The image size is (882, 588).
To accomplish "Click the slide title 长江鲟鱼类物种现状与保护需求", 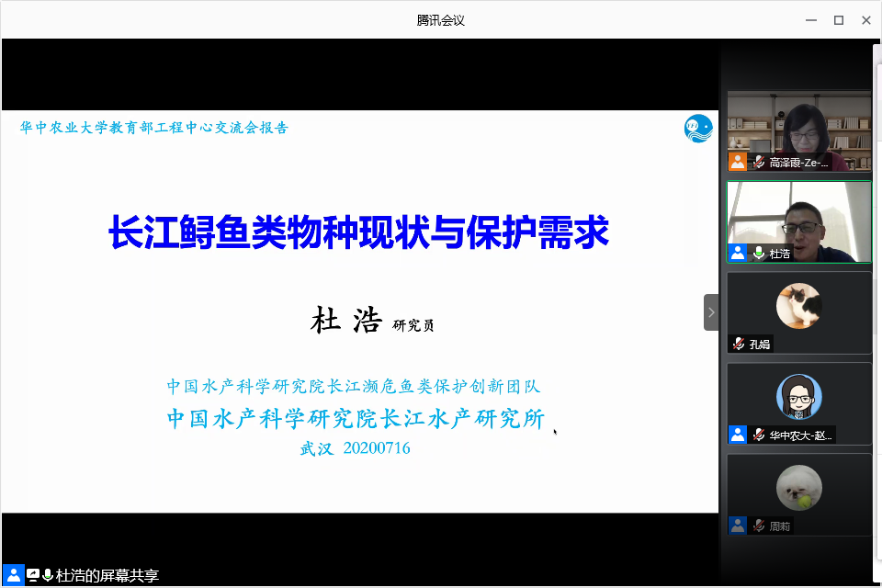I will pyautogui.click(x=359, y=232).
